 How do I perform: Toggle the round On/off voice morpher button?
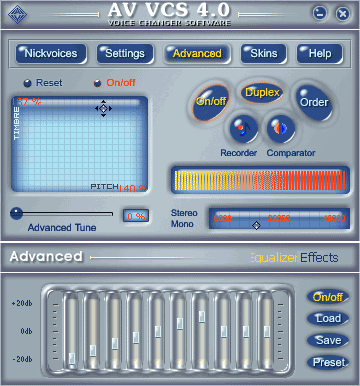tap(211, 101)
